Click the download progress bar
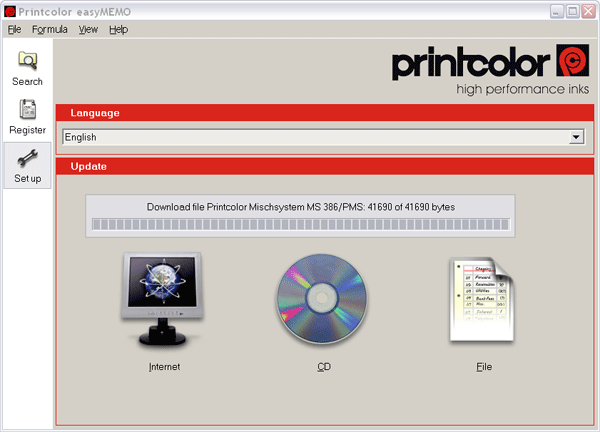600x432 pixels. coord(301,223)
